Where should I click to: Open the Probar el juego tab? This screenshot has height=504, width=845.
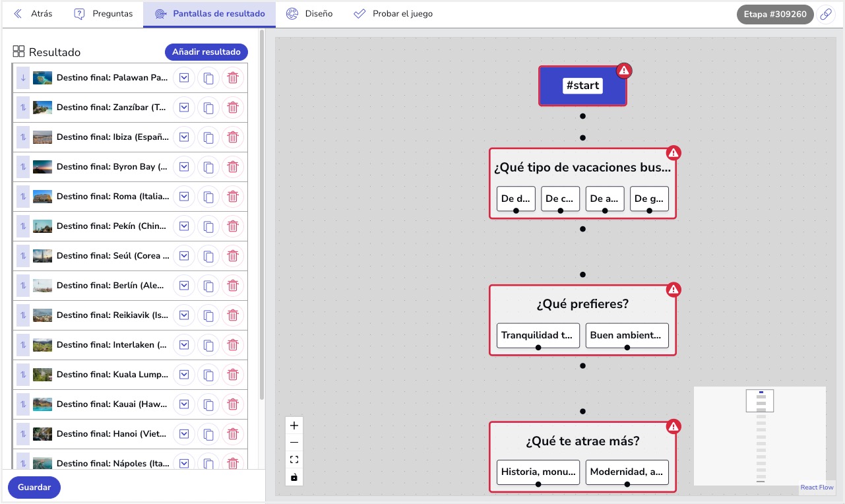[x=392, y=13]
